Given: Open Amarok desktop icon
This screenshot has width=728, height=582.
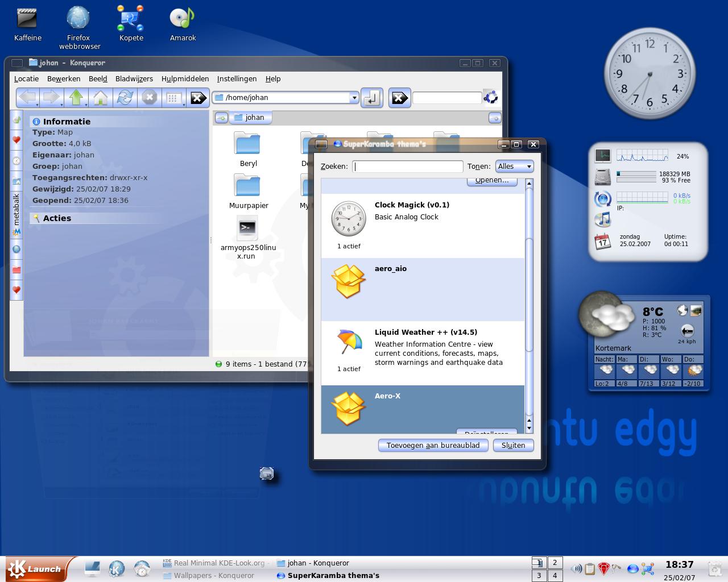Looking at the screenshot, I should pyautogui.click(x=183, y=24).
